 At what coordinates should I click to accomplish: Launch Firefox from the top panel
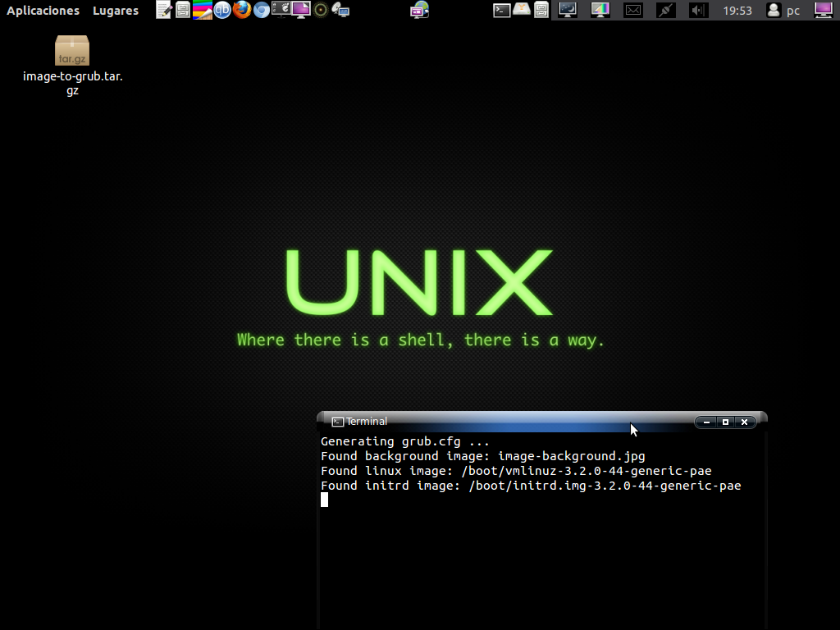[x=242, y=10]
